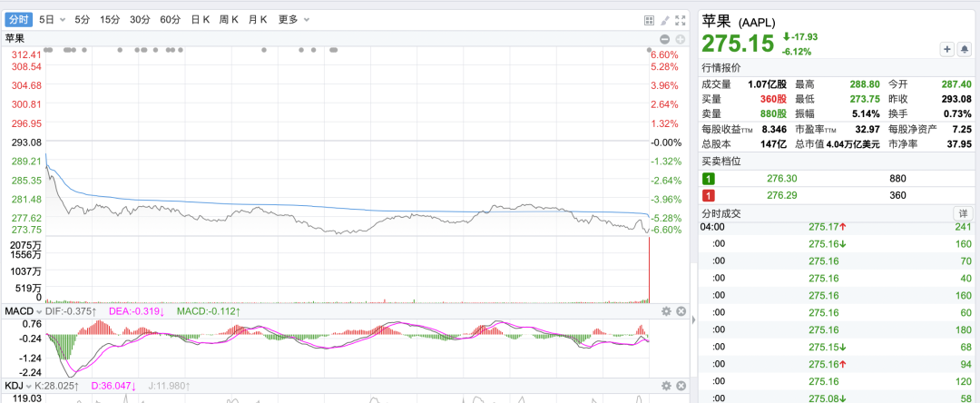Collapse the right panel via divider arrow
Viewport: 980px width, 403px height.
pos(693,319)
